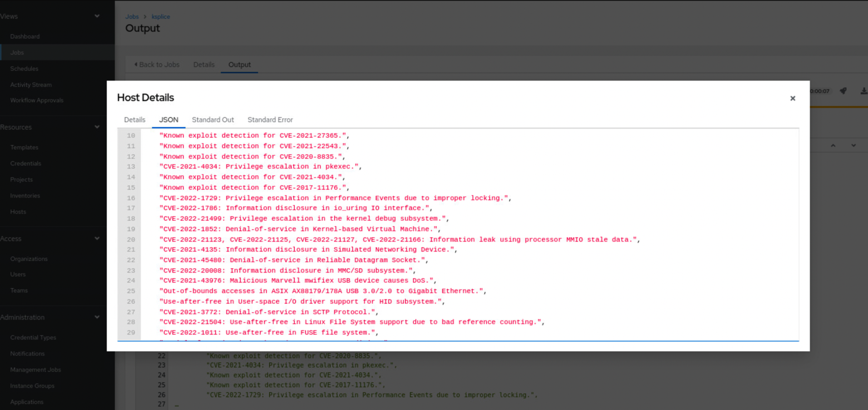Click the FUSE file system use-after-free line
Screen dimensions: 868x410
pos(269,333)
